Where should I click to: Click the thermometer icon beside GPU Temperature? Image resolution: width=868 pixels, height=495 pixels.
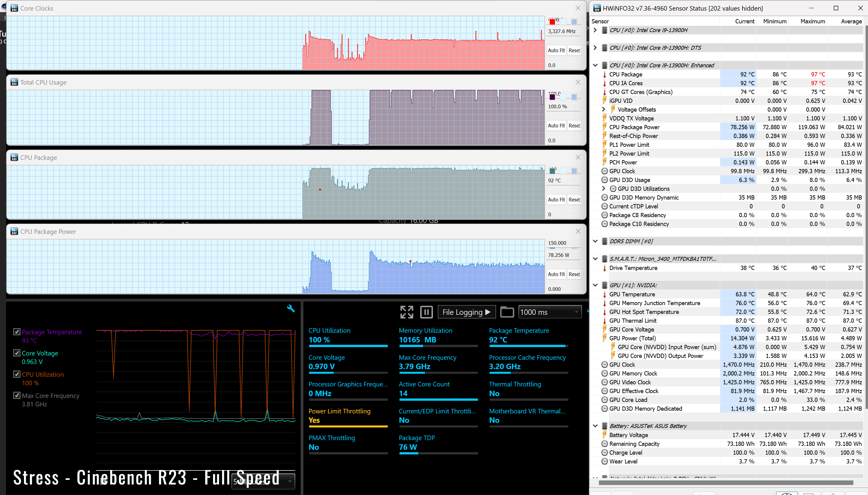click(x=605, y=295)
